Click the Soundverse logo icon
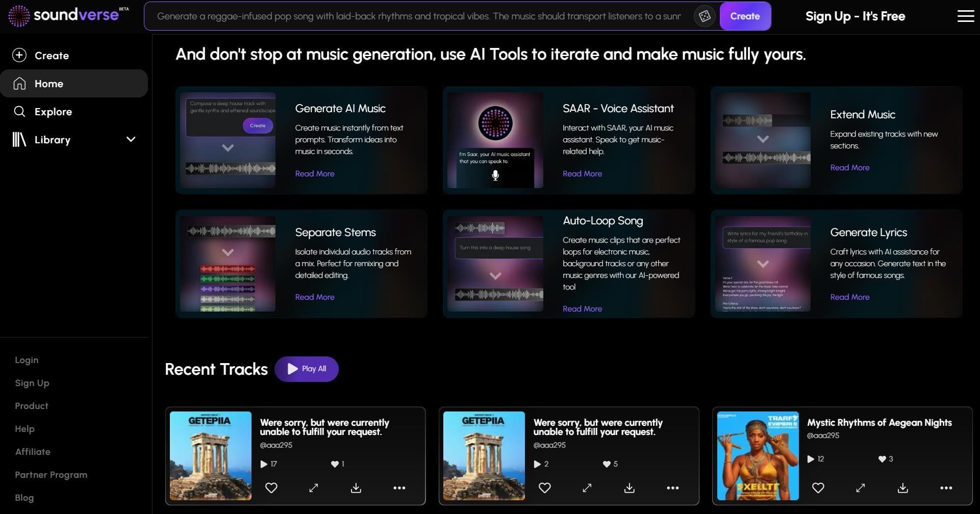The height and width of the screenshot is (514, 980). click(x=19, y=16)
